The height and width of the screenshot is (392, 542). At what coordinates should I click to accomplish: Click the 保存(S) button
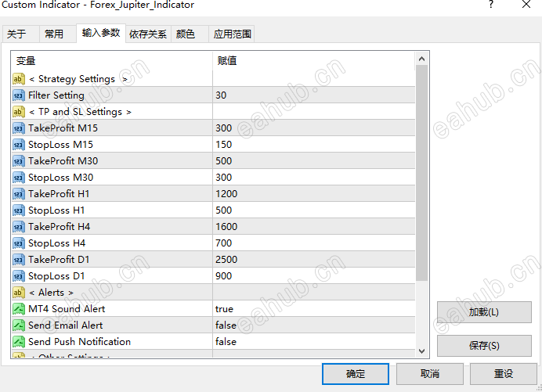pyautogui.click(x=484, y=346)
